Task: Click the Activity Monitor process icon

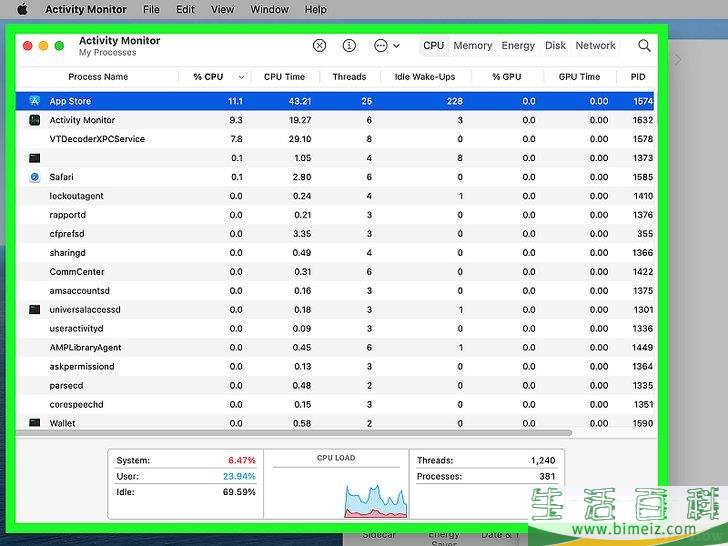Action: click(34, 120)
